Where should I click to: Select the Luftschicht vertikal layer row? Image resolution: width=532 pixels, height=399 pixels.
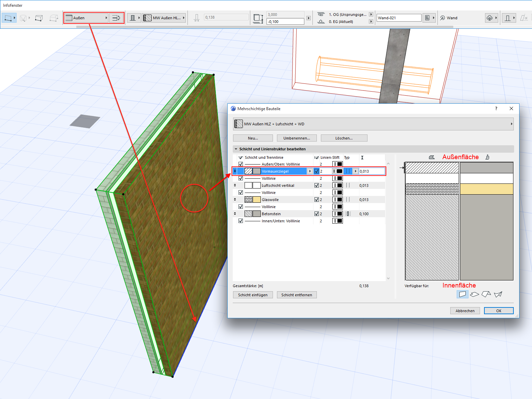pyautogui.click(x=278, y=185)
